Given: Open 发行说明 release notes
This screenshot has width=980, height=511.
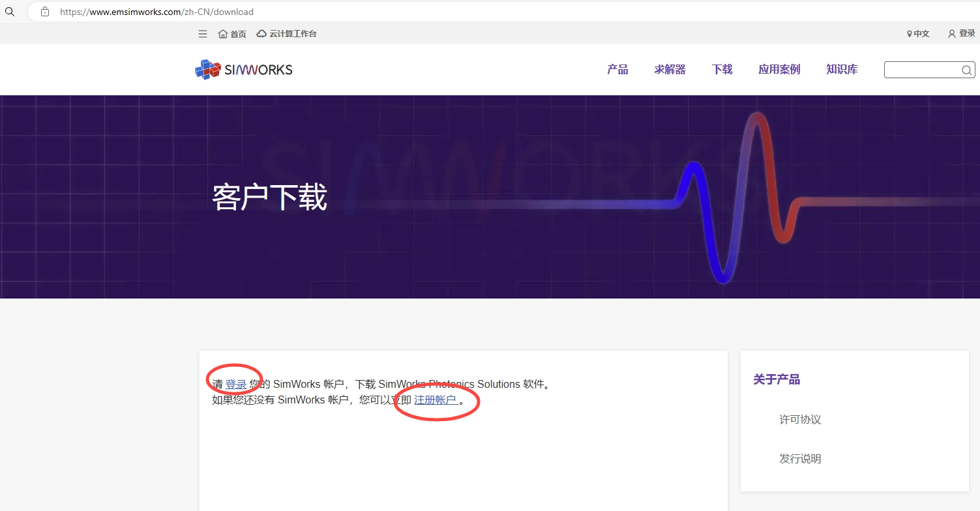Looking at the screenshot, I should tap(800, 459).
